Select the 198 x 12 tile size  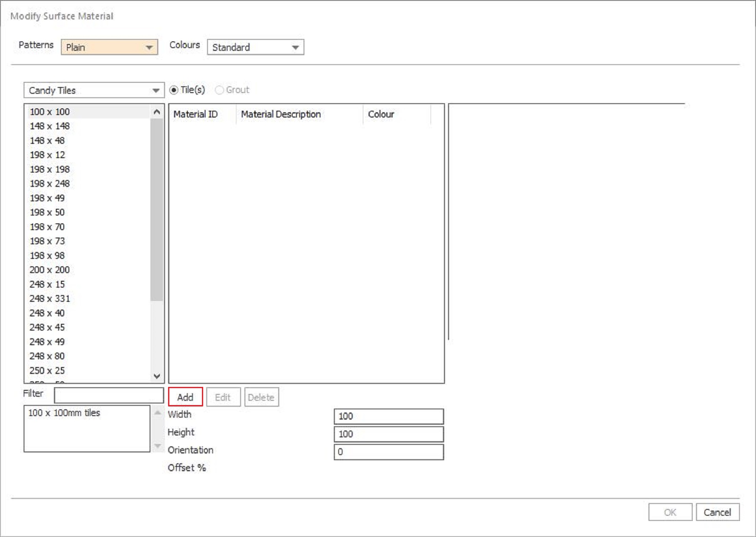[88, 155]
